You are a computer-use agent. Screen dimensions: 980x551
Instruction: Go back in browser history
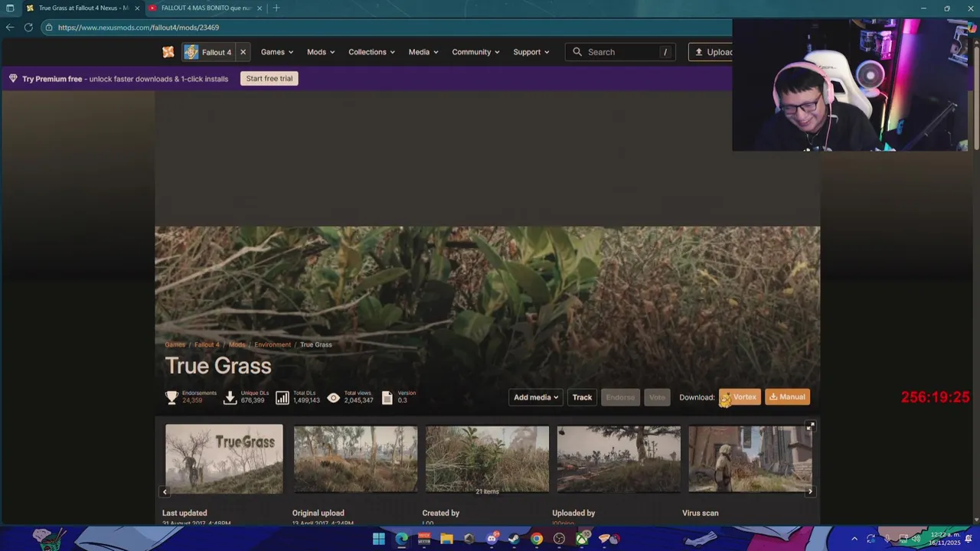coord(10,27)
